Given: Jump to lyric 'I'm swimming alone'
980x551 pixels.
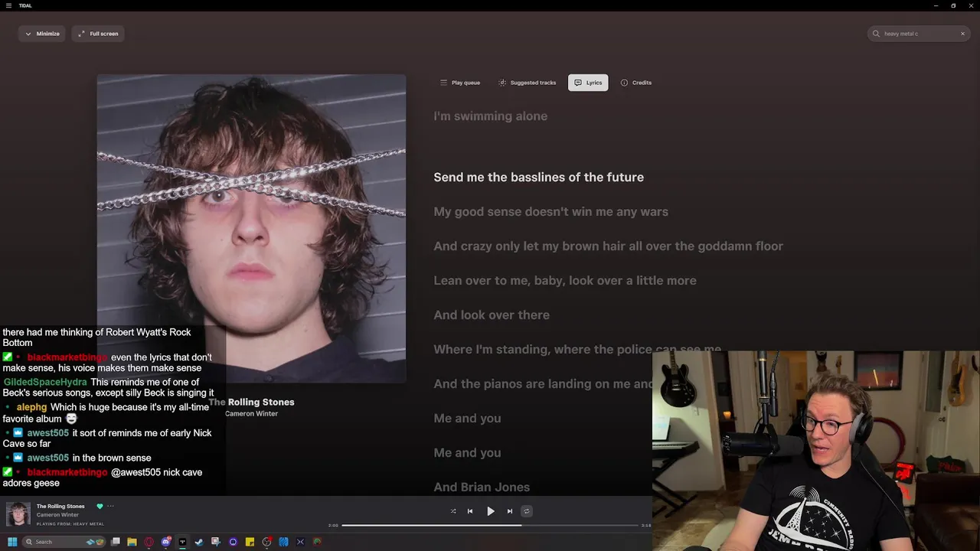Looking at the screenshot, I should (x=491, y=116).
